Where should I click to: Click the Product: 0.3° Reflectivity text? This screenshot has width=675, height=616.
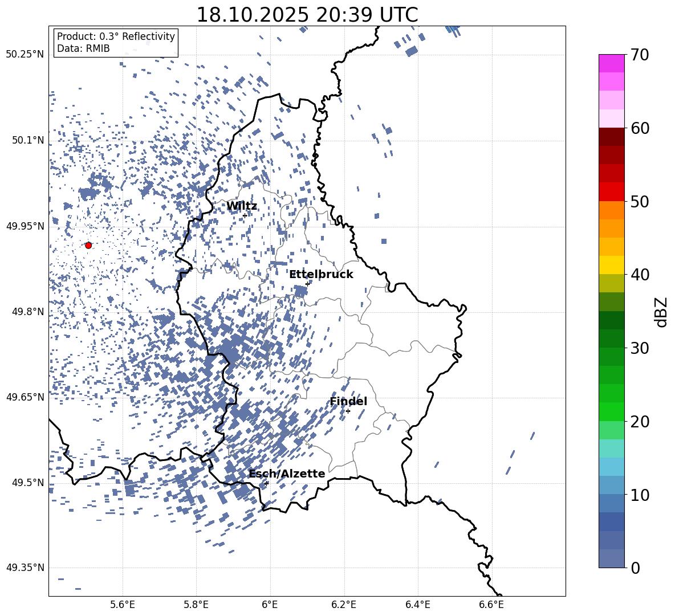(116, 36)
